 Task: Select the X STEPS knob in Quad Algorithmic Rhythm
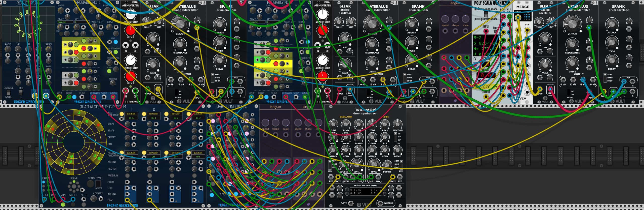coord(94,198)
